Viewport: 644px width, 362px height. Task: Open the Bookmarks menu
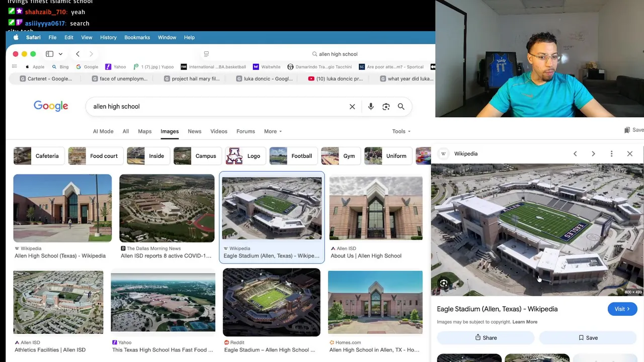click(x=137, y=37)
